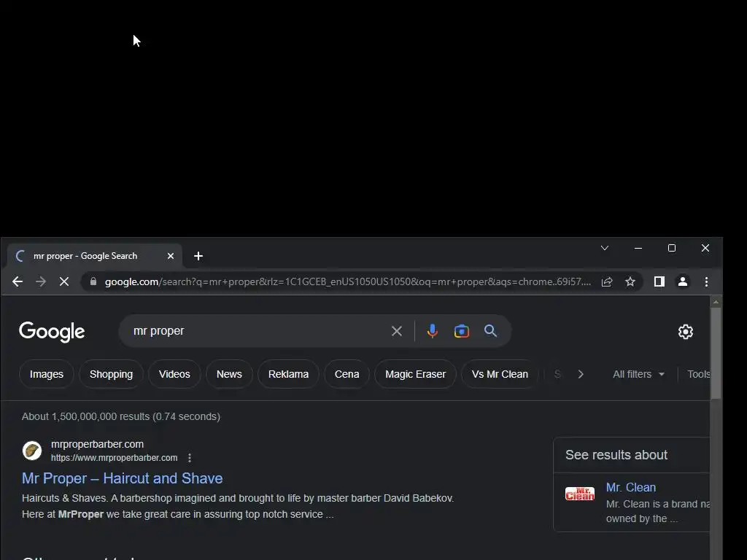The image size is (747, 560).
Task: Go back using the browser back arrow
Action: [x=18, y=282]
